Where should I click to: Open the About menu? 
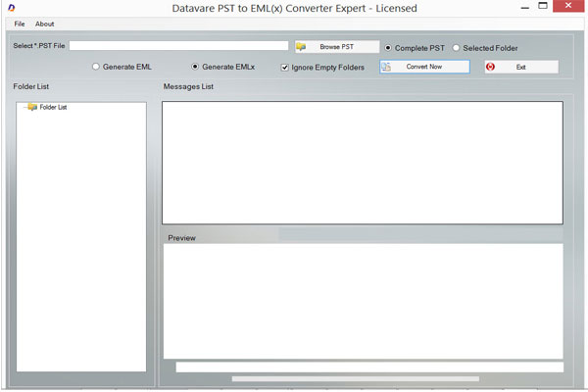45,24
